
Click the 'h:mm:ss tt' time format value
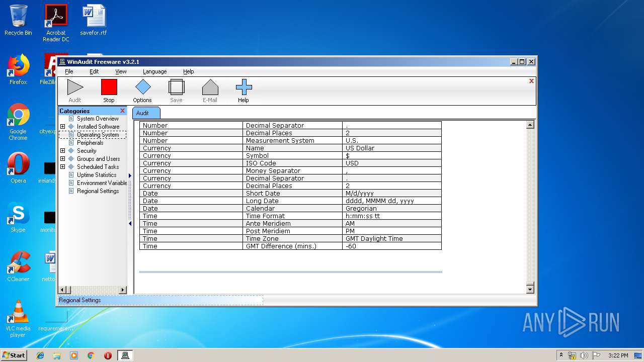coord(391,216)
